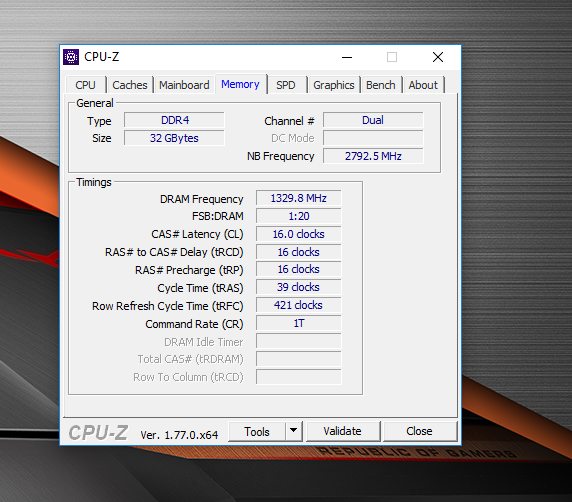This screenshot has width=572, height=502.
Task: Click the tRP value 16 clocks
Action: point(298,269)
